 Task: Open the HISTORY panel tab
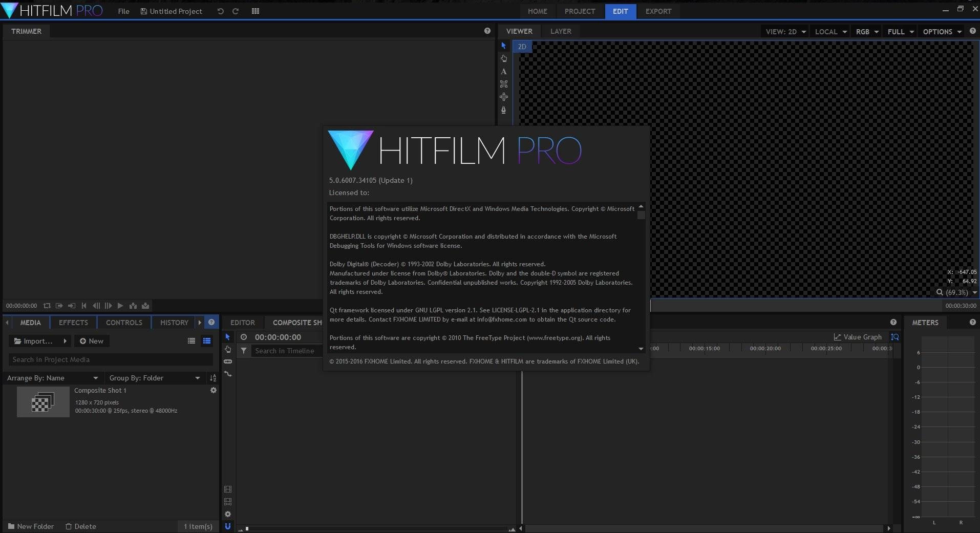[x=174, y=323]
